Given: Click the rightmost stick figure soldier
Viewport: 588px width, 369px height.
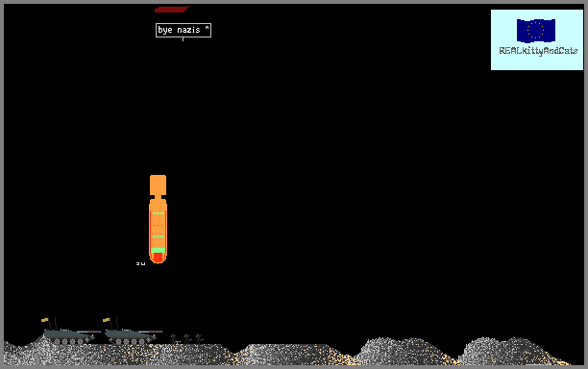Looking at the screenshot, I should 199,339.
